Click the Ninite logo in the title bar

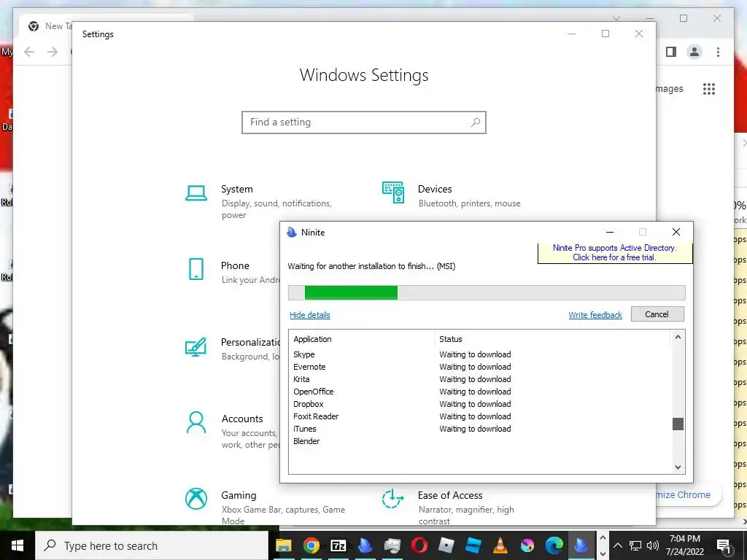pyautogui.click(x=292, y=233)
